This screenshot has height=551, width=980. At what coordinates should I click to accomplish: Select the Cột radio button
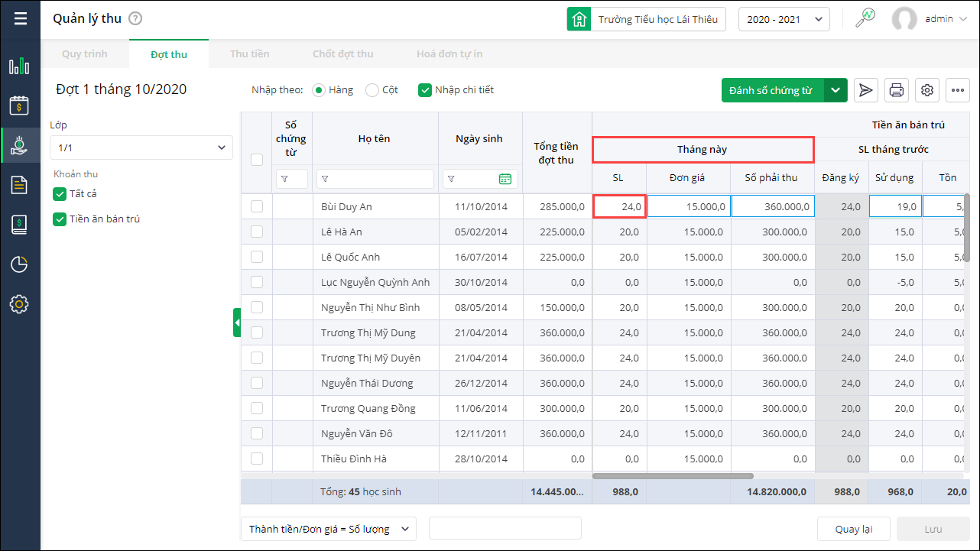(372, 90)
